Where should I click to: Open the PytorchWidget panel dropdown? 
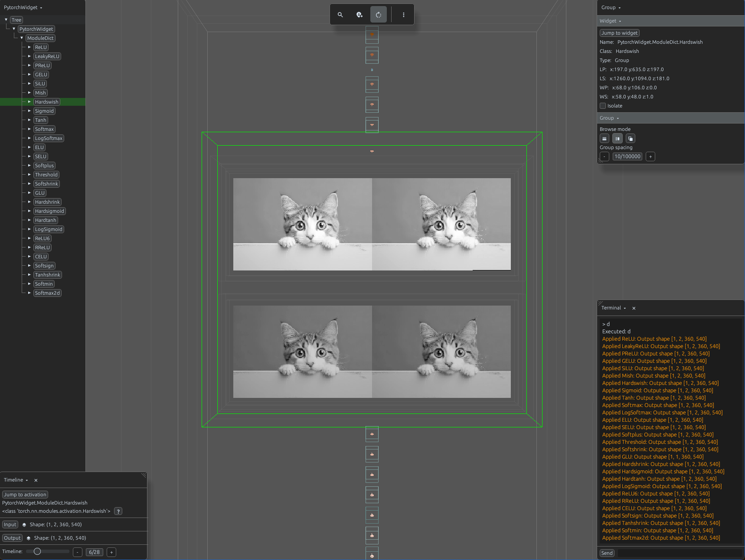coord(23,7)
